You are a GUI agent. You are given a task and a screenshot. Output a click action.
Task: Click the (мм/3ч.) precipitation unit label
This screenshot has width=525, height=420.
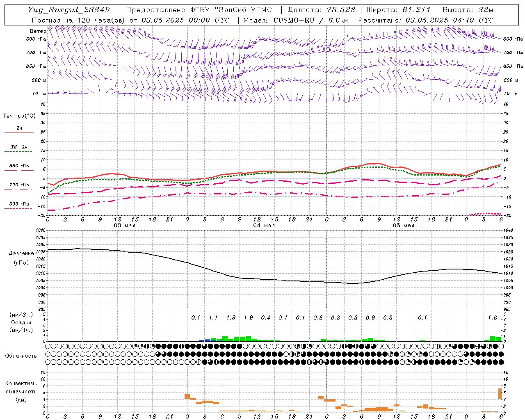coord(21,315)
